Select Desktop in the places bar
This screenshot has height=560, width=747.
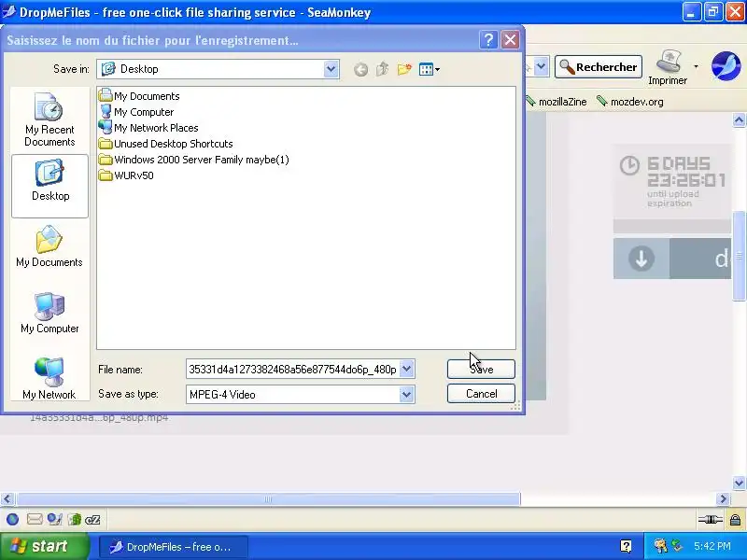pyautogui.click(x=49, y=186)
